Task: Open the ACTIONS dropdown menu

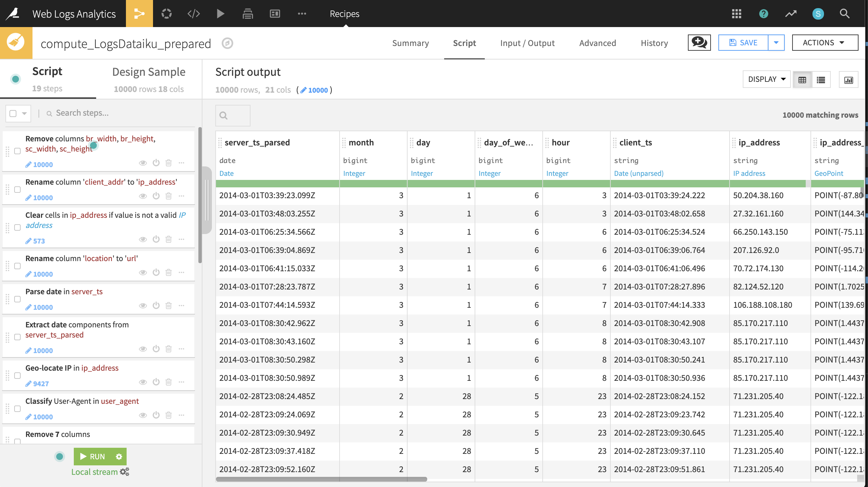Action: pos(825,43)
